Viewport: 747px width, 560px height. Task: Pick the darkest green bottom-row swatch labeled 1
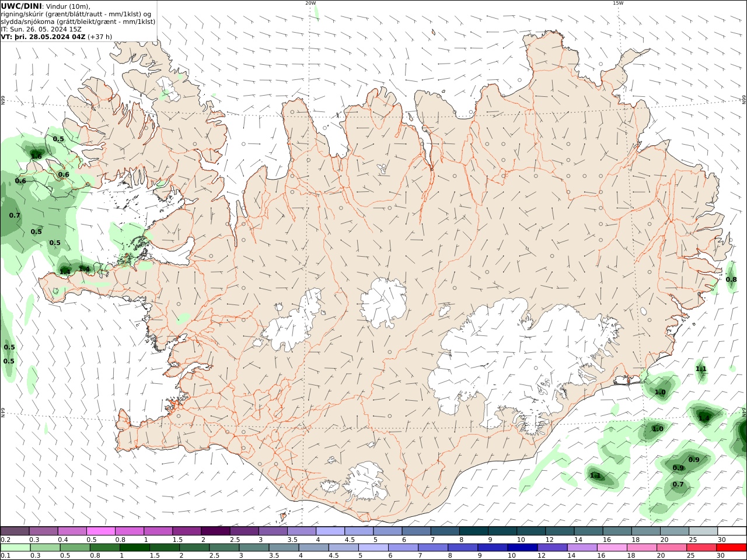point(135,547)
